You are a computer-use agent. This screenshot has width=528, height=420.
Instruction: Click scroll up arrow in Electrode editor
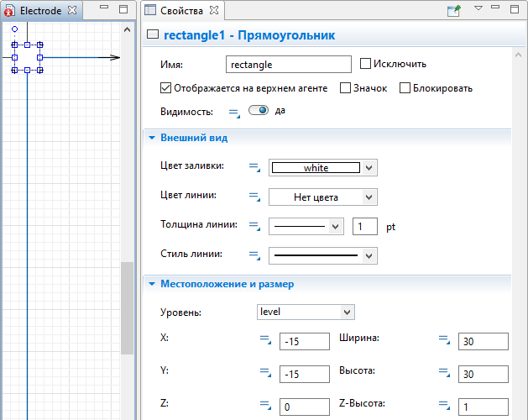click(127, 29)
